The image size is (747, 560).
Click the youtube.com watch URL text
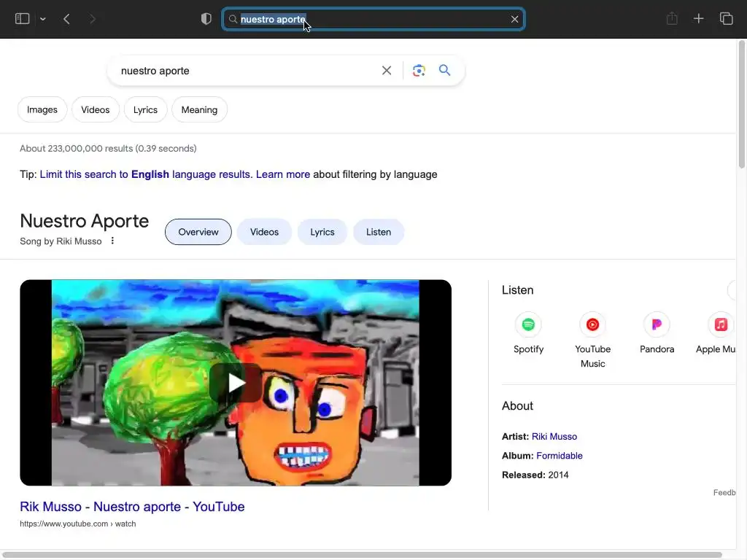coord(77,524)
